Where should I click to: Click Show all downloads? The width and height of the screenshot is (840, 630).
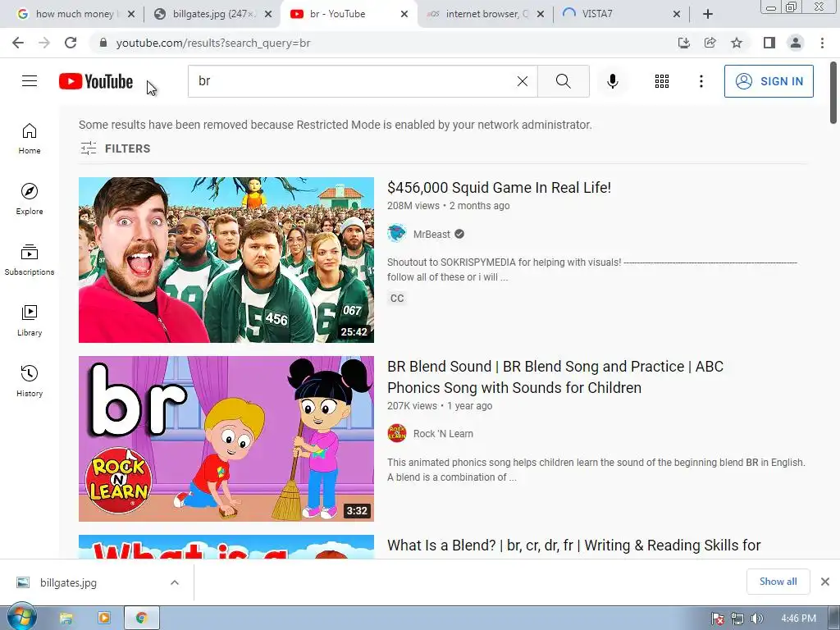[x=778, y=582]
